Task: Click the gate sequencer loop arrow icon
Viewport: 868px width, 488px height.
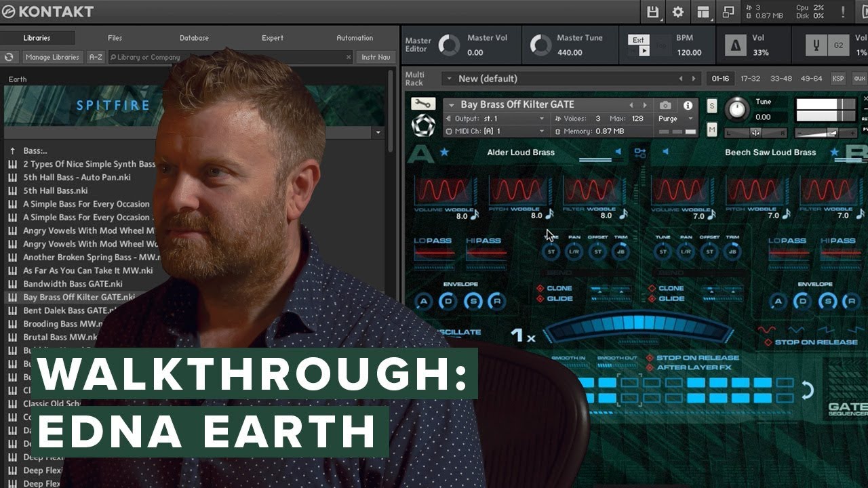Action: pos(807,390)
